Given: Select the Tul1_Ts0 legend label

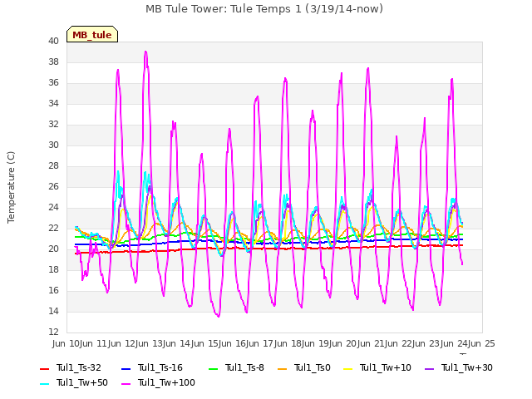Looking at the screenshot, I should coord(313,367).
